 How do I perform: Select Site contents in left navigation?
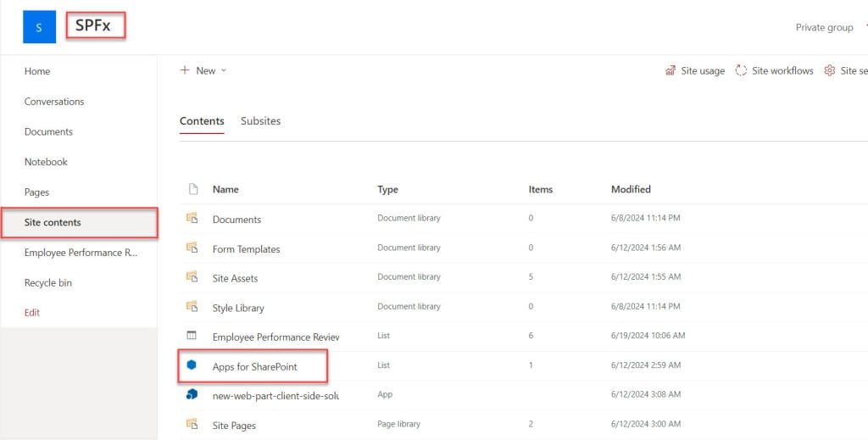pyautogui.click(x=80, y=222)
